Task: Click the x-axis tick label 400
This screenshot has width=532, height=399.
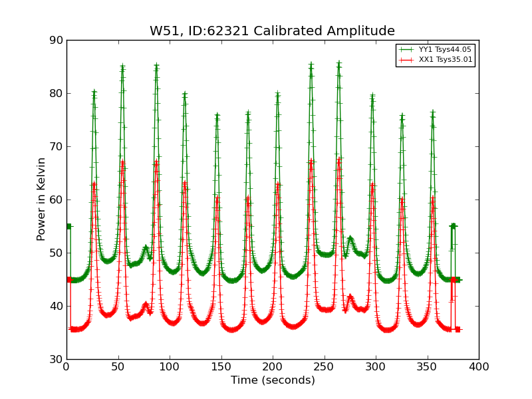Action: coord(479,367)
